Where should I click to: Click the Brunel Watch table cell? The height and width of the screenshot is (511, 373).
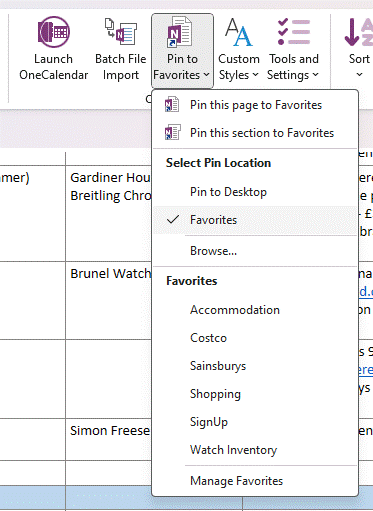click(x=109, y=300)
